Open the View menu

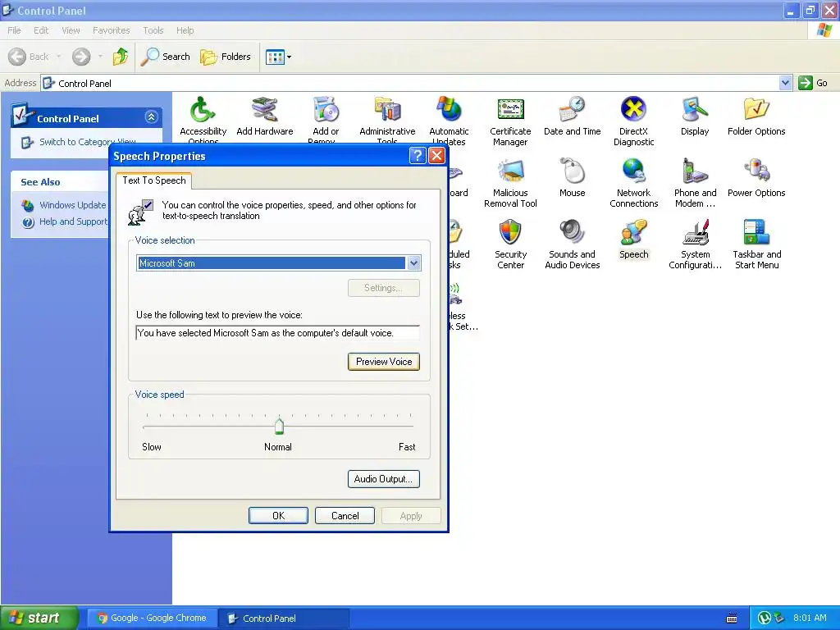coord(71,30)
